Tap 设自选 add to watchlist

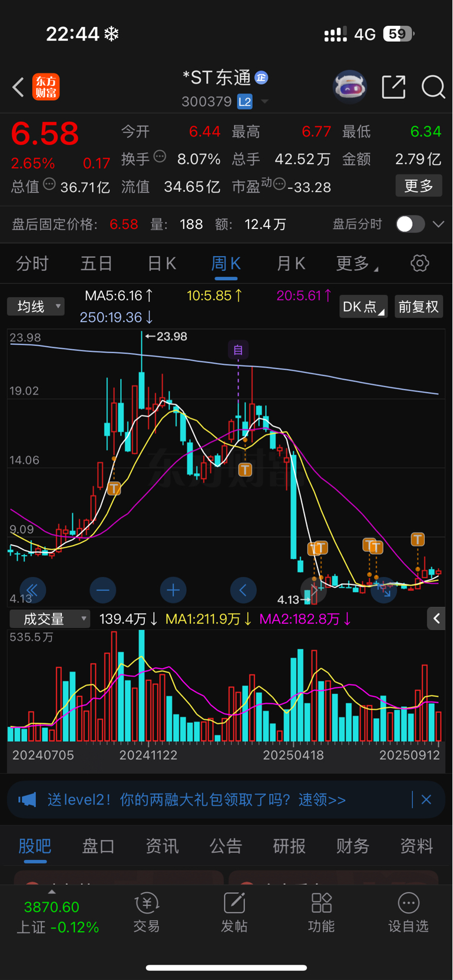pos(408,912)
